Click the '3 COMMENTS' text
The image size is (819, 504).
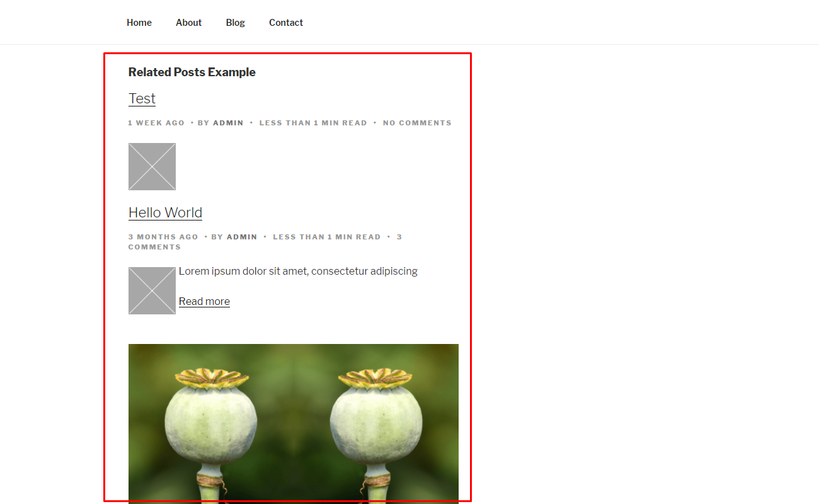click(265, 242)
